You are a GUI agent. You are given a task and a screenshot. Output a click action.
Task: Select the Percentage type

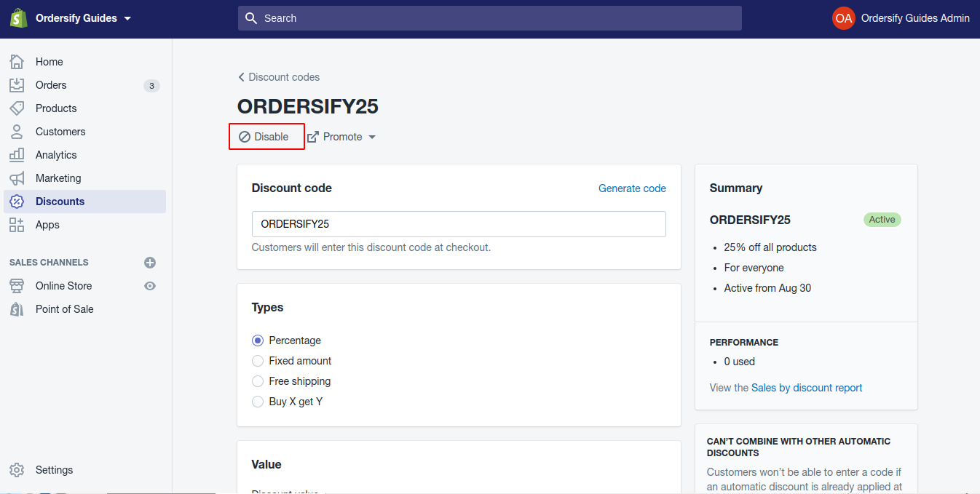pos(258,340)
